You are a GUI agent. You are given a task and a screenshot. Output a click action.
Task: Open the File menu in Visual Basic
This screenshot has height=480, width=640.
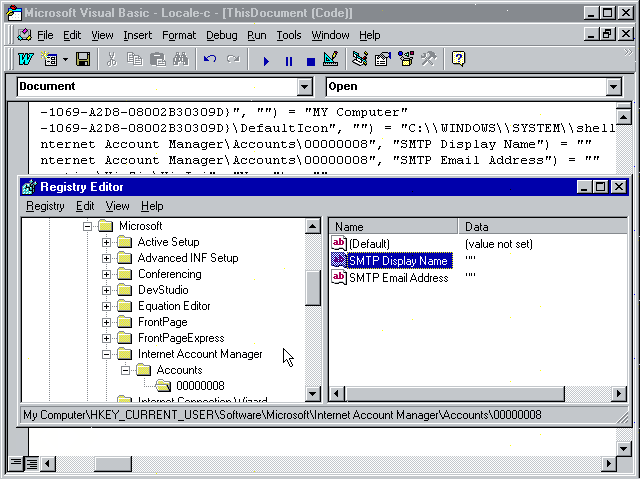click(45, 36)
